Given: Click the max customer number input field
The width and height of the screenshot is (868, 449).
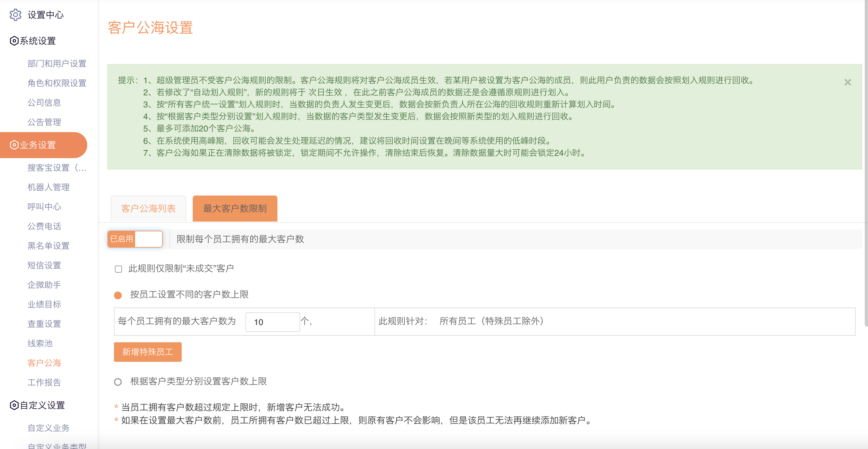Looking at the screenshot, I should point(272,322).
